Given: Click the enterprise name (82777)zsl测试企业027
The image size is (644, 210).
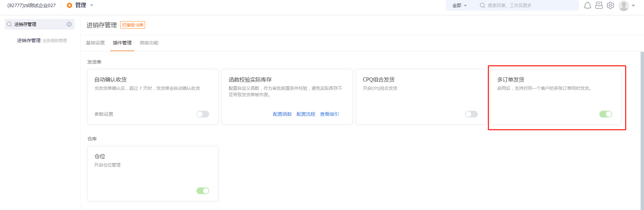Looking at the screenshot, I should pyautogui.click(x=32, y=5).
